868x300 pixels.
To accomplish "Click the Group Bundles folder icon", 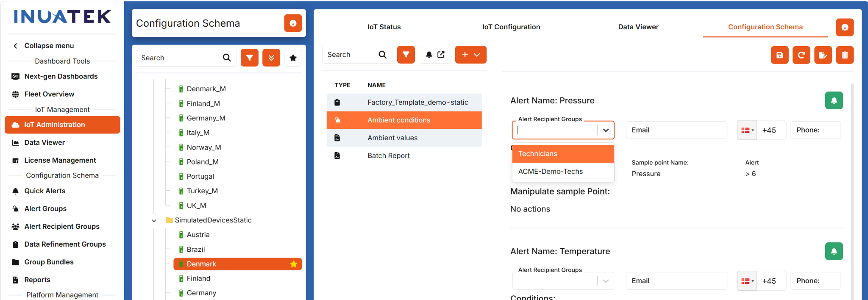I will click(16, 262).
